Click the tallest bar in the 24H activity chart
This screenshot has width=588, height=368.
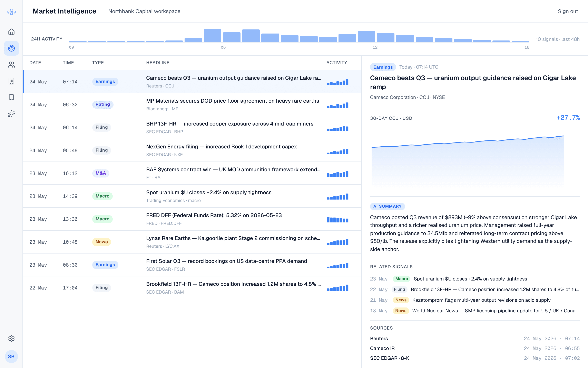[212, 36]
